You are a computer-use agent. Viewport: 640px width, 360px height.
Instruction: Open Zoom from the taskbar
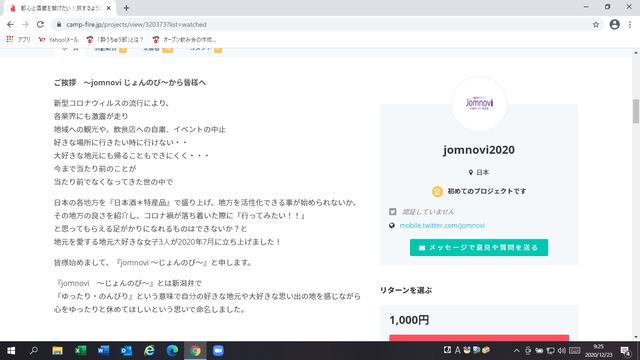point(218,351)
